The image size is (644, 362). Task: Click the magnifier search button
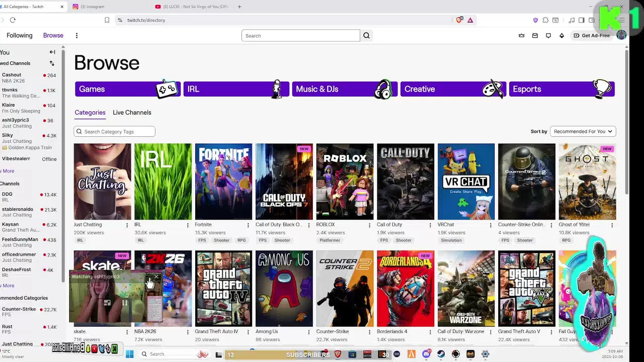click(366, 36)
